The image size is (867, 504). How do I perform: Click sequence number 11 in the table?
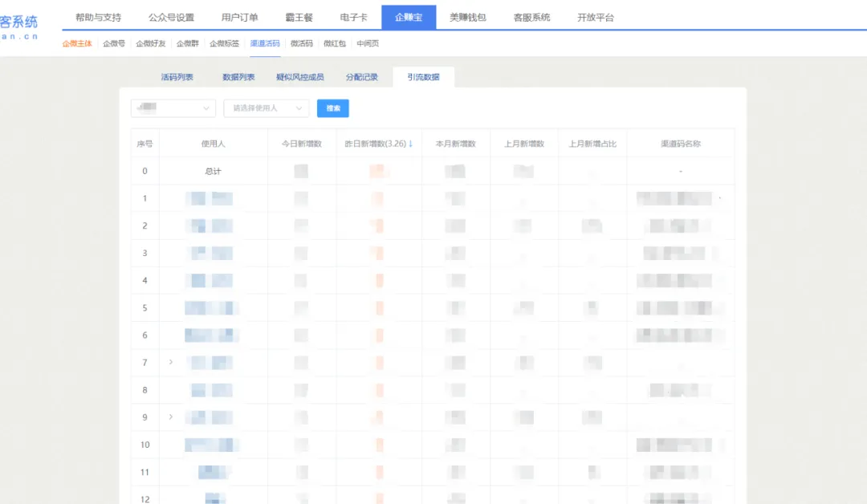(x=144, y=472)
